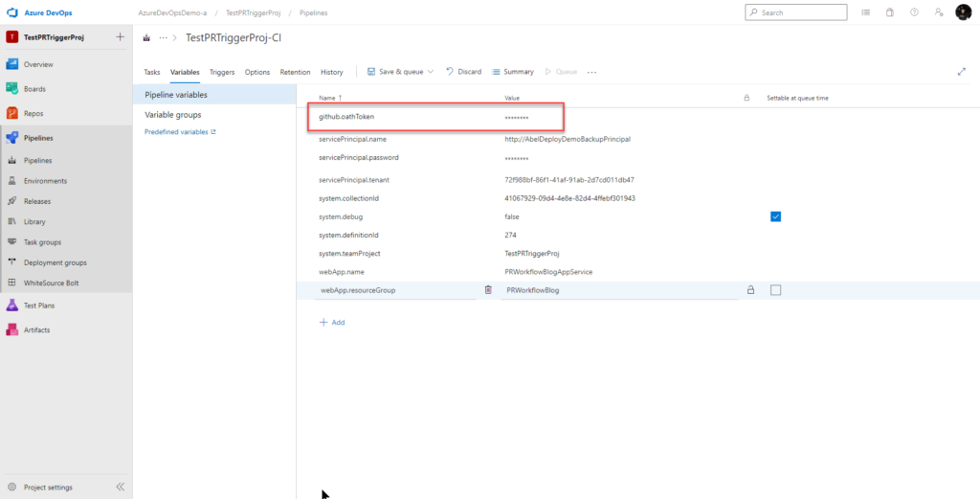This screenshot has width=980, height=499.
Task: Click the Search input box
Action: (x=795, y=12)
